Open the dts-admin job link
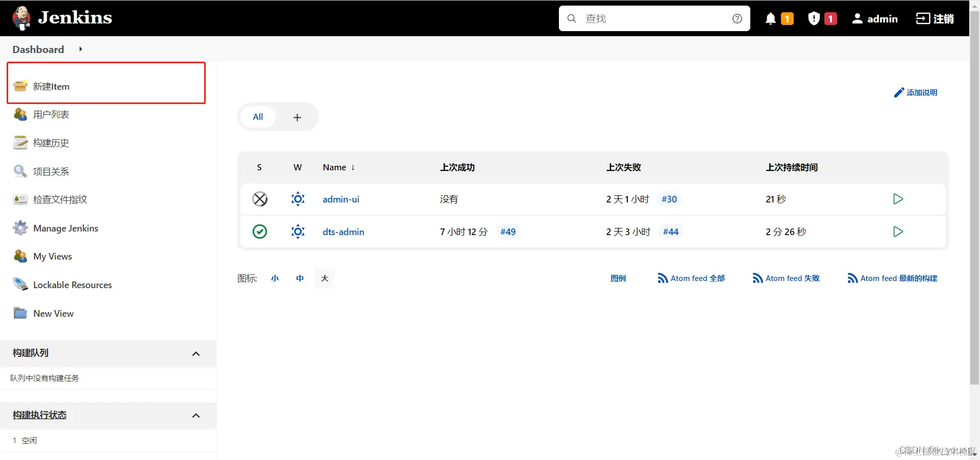The width and height of the screenshot is (980, 460). pyautogui.click(x=344, y=232)
